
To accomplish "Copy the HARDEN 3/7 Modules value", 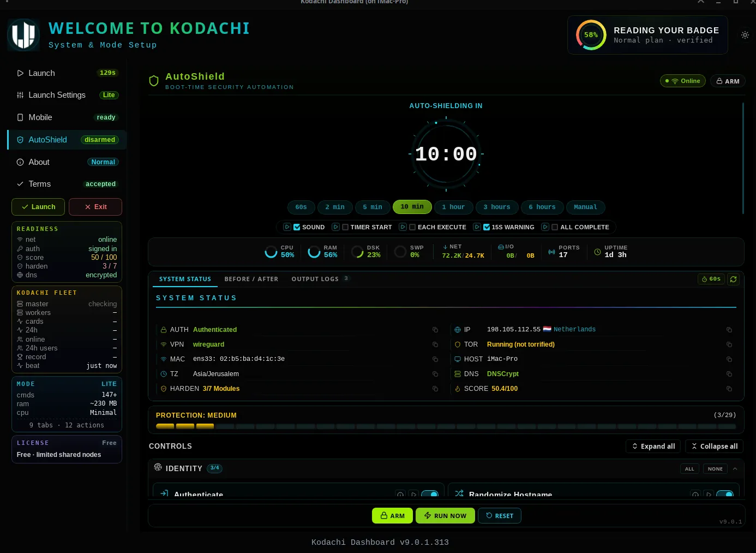I will pyautogui.click(x=435, y=389).
